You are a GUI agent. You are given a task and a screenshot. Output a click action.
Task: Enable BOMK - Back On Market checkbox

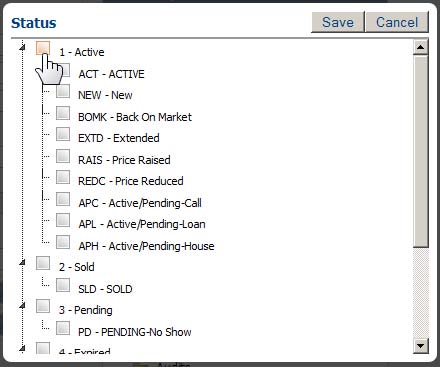click(63, 113)
